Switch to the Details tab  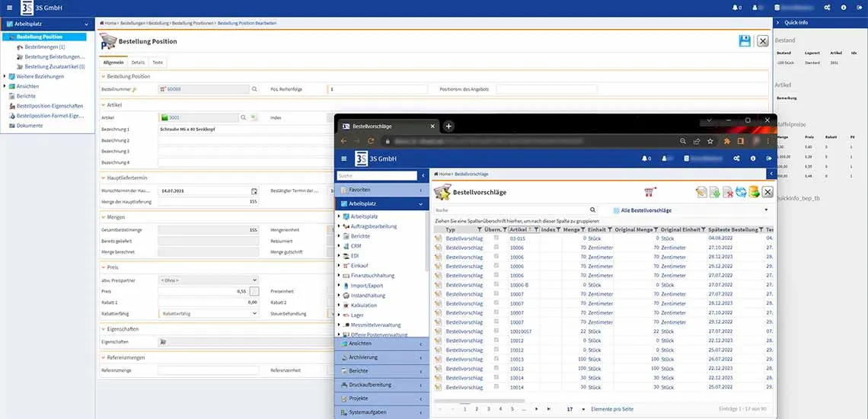click(138, 62)
